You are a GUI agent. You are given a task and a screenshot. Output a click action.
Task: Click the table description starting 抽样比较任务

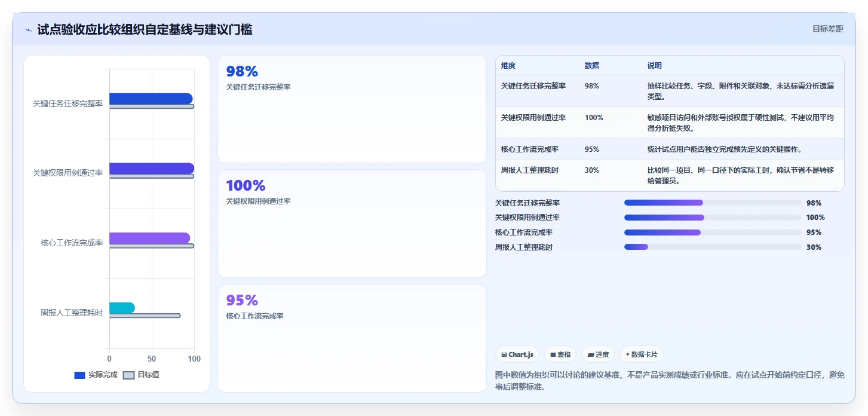click(741, 91)
